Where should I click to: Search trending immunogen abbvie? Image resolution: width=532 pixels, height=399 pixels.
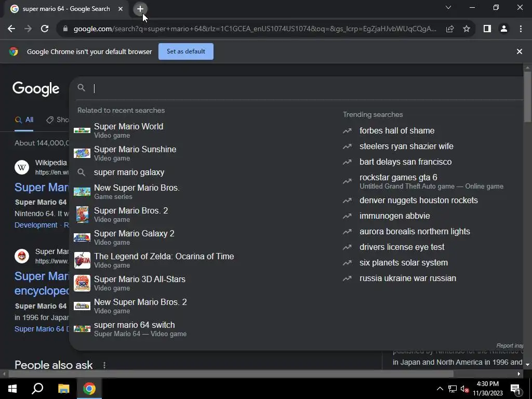(x=395, y=216)
